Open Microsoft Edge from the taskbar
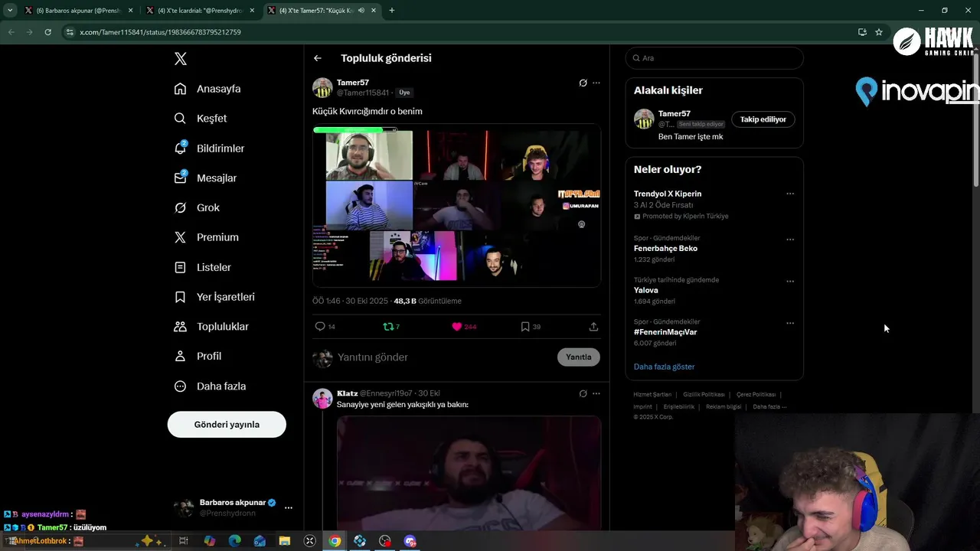Image resolution: width=980 pixels, height=551 pixels. pos(235,541)
